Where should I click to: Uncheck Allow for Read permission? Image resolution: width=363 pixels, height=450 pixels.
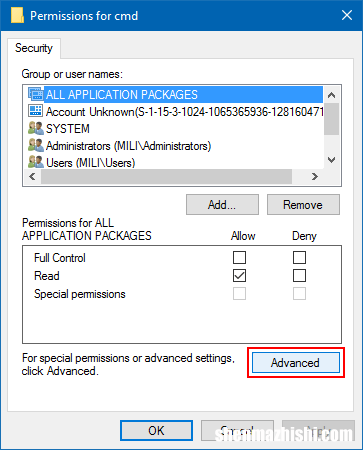[x=239, y=276]
